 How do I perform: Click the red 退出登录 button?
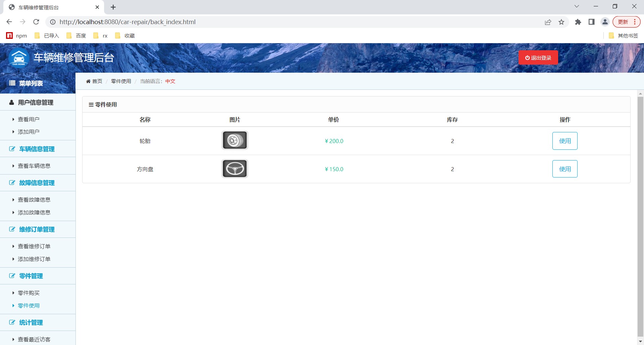pyautogui.click(x=538, y=58)
